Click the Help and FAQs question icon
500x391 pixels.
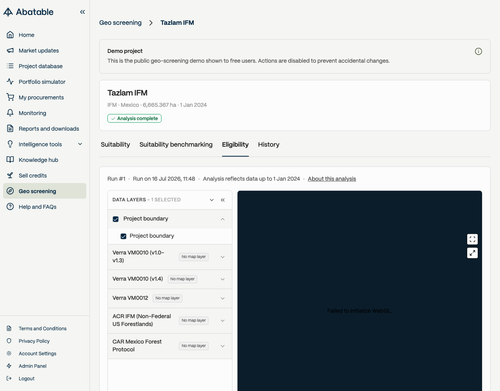(x=10, y=207)
